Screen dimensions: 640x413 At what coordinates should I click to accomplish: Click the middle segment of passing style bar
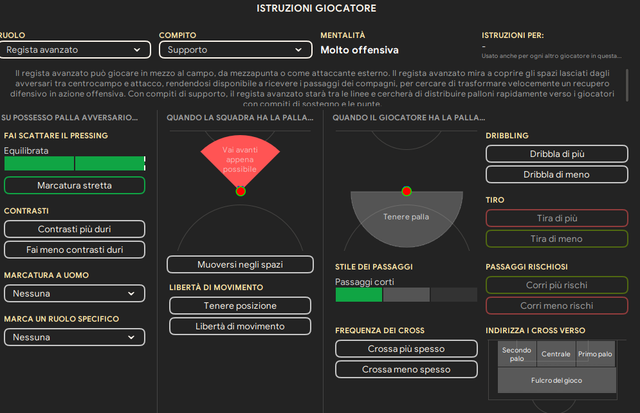click(406, 295)
